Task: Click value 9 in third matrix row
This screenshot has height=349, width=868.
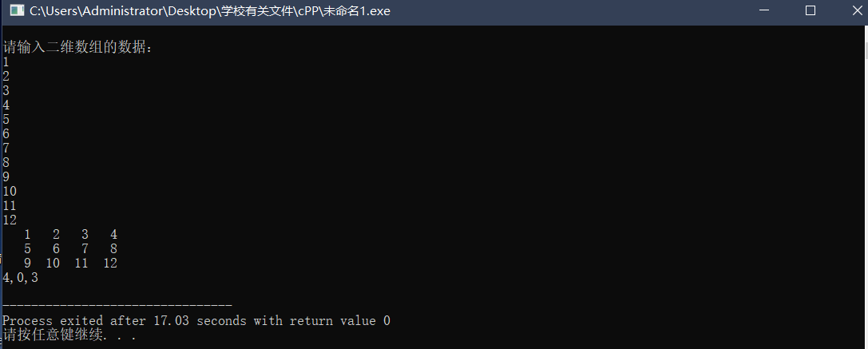Action: coord(27,263)
